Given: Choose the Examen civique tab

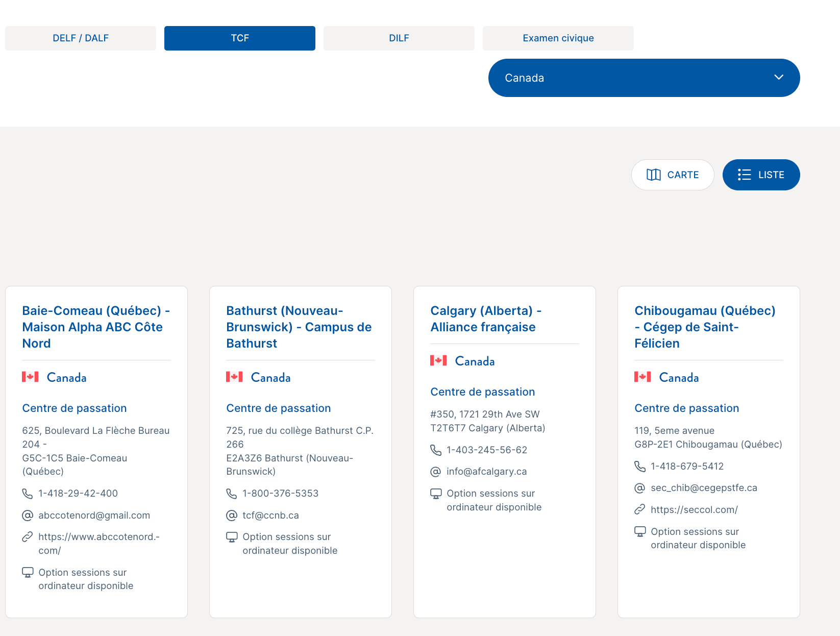Looking at the screenshot, I should pos(558,38).
